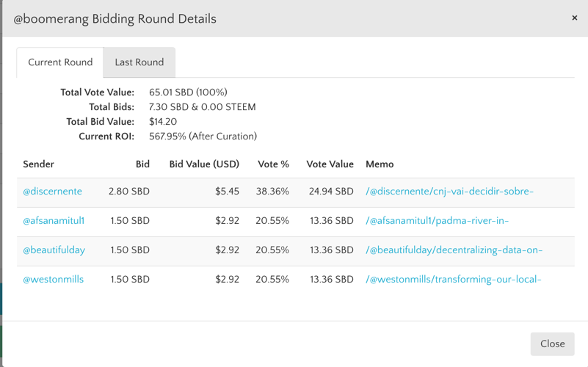The width and height of the screenshot is (588, 367).
Task: Click the Vote Value column header
Action: pyautogui.click(x=330, y=164)
